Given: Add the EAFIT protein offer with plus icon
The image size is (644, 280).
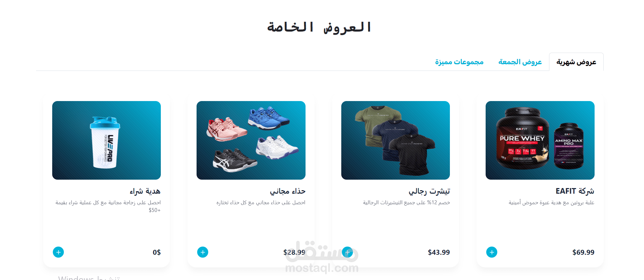Looking at the screenshot, I should pos(492,252).
